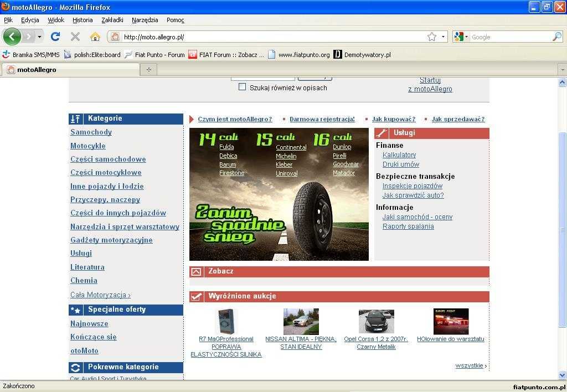567x392 pixels.
Task: Open HOlowanie do warsztatu thumbnail
Action: (451, 322)
